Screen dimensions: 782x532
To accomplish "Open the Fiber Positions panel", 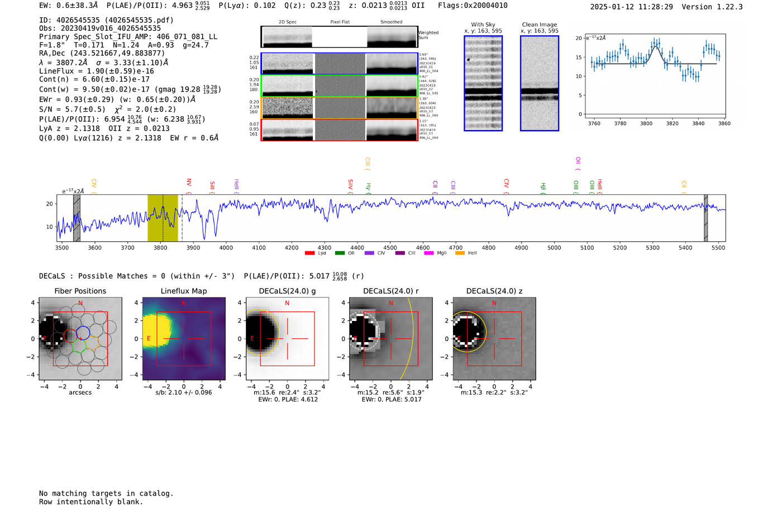I will click(80, 339).
